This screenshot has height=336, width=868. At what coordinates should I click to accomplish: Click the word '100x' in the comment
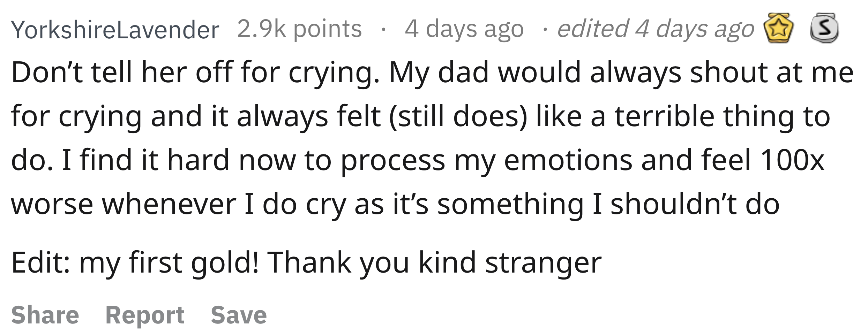pos(792,160)
